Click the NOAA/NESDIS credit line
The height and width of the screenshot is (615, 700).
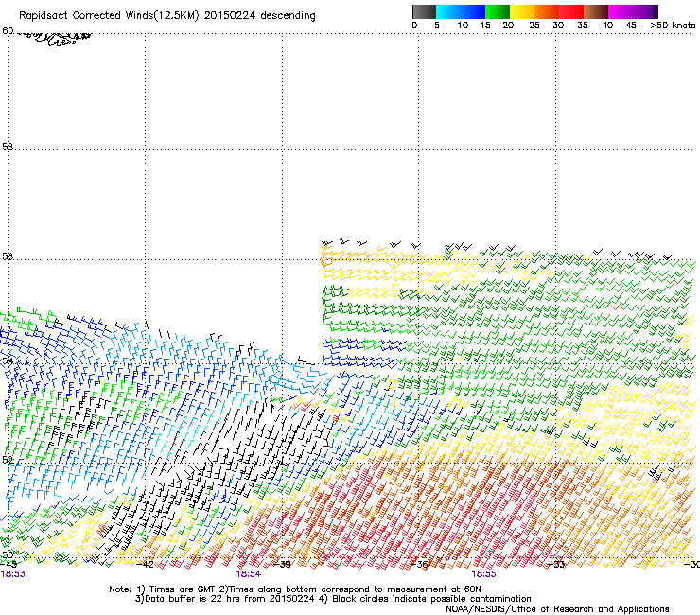tap(557, 609)
